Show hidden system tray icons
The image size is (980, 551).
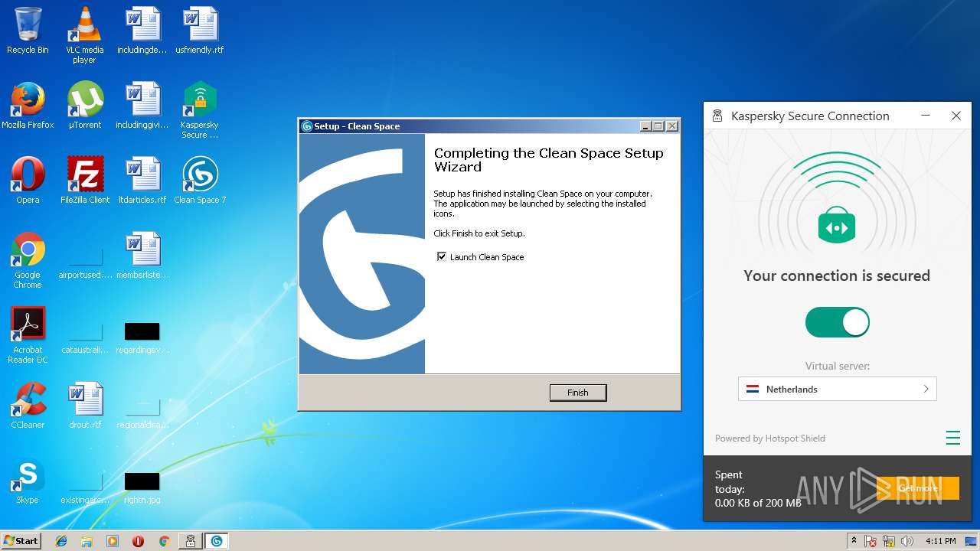pyautogui.click(x=854, y=541)
